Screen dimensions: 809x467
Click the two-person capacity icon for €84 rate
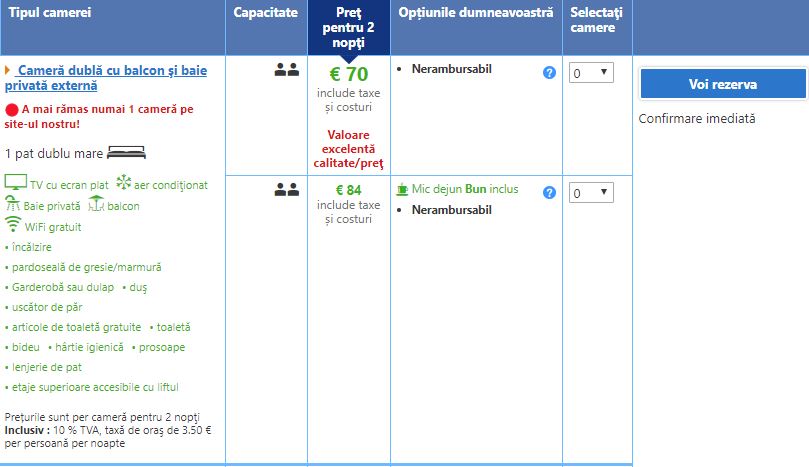287,190
